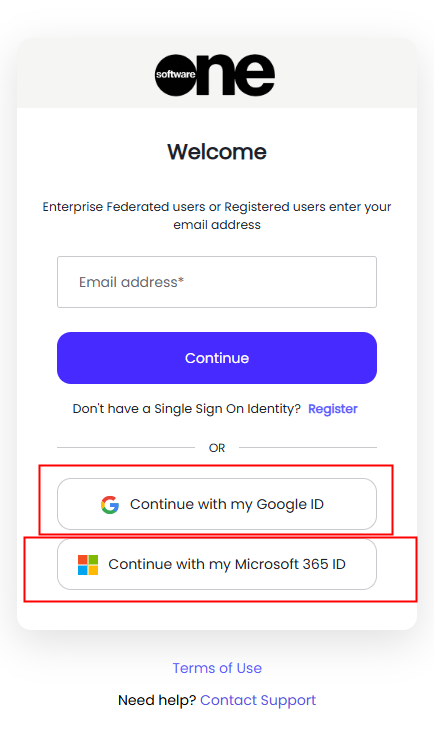Click the black circle labeled software
This screenshot has width=434, height=732.
(x=175, y=75)
